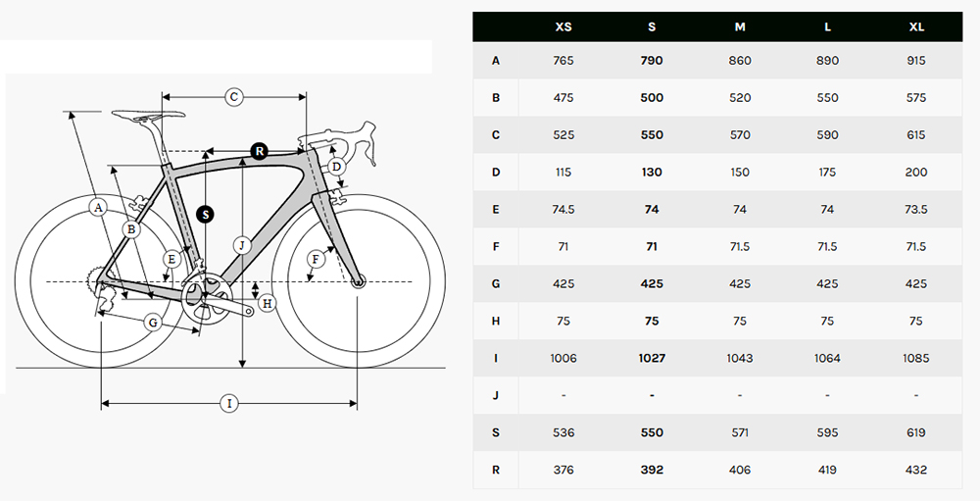Screen dimensions: 980x501
Task: Click the circled C marker above the top tube
Action: click(234, 96)
